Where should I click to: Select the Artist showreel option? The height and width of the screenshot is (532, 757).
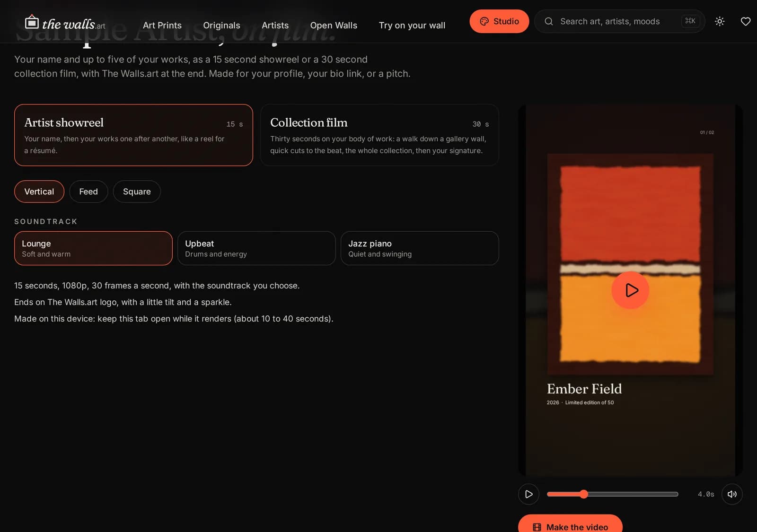pos(133,135)
